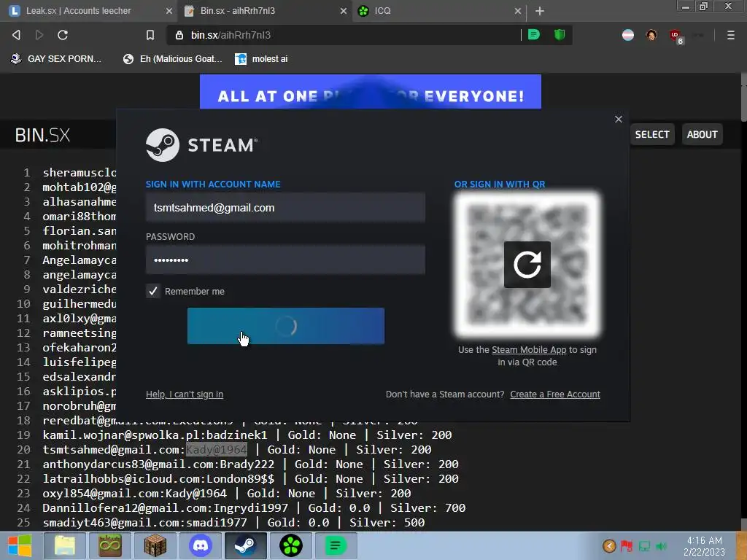Open Discord from the taskbar
Screen dimensions: 747x560
201,545
